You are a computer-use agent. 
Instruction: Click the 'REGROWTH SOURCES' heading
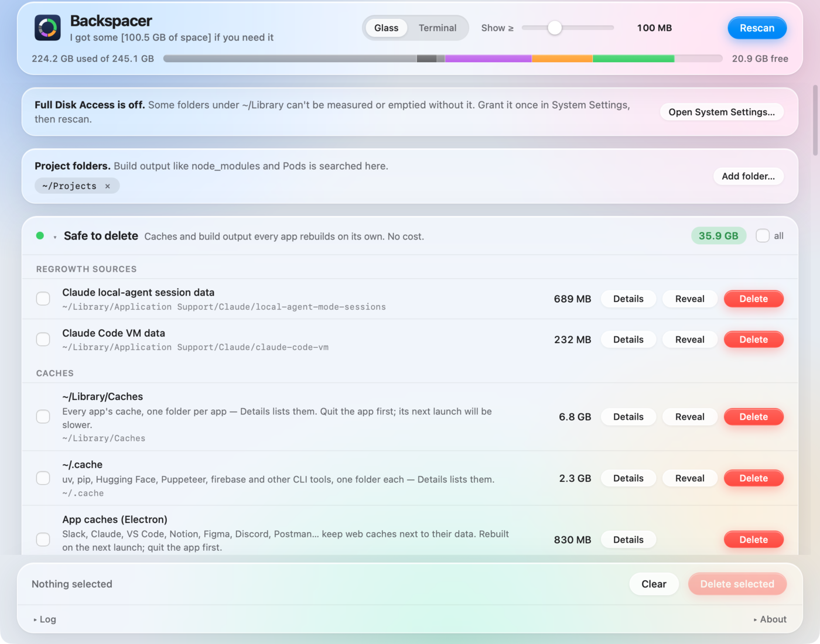point(86,269)
